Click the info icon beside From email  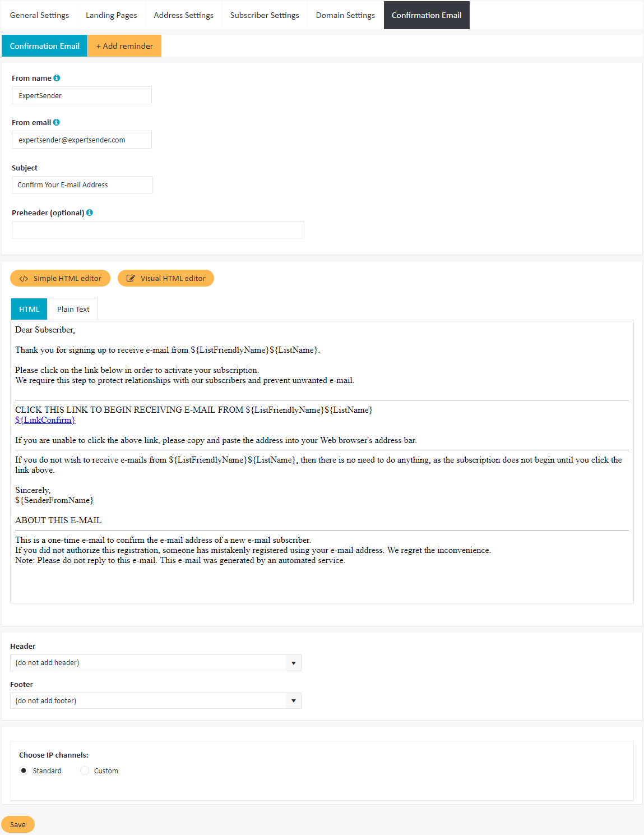56,122
